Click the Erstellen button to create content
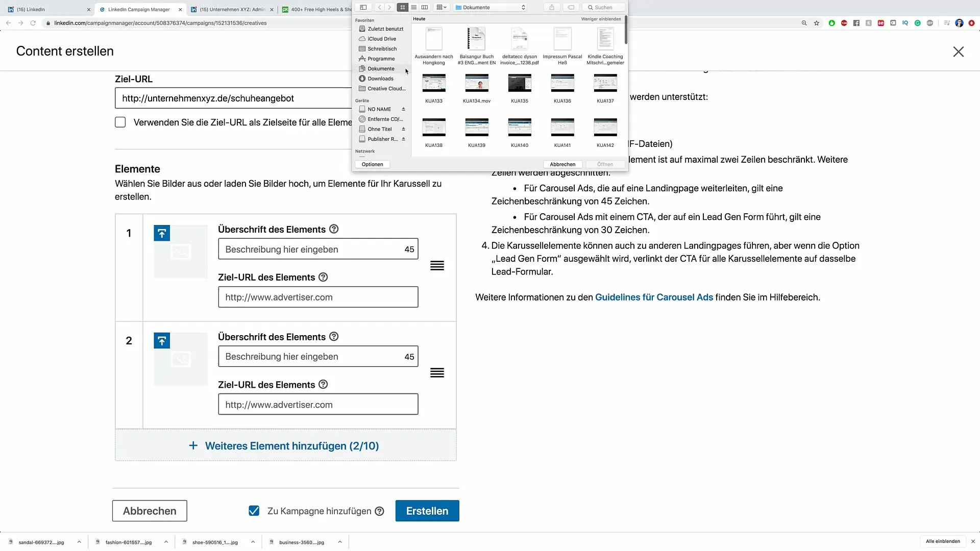The image size is (980, 551). pos(427,511)
